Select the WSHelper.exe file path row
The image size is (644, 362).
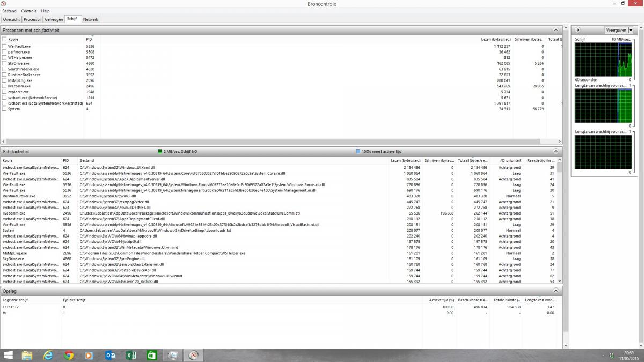click(279, 253)
